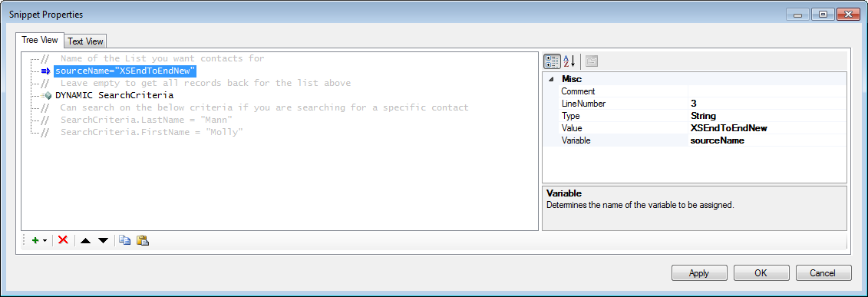
Task: Click the OK button
Action: click(761, 272)
